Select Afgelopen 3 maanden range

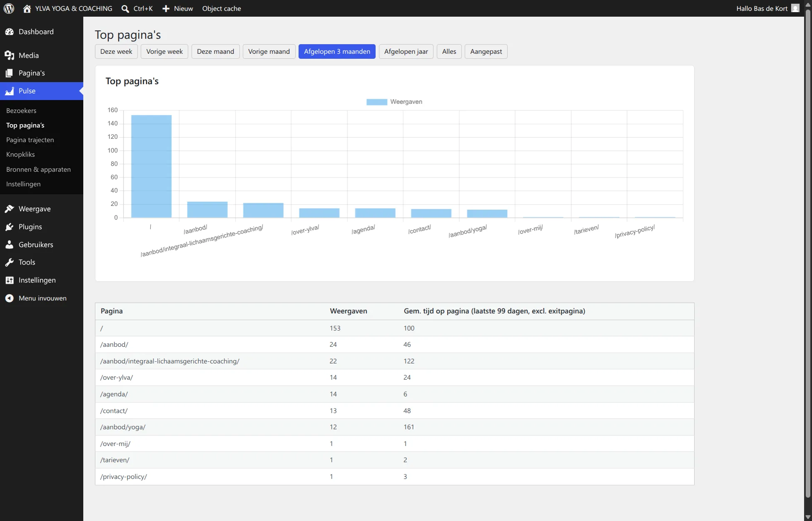[337, 51]
